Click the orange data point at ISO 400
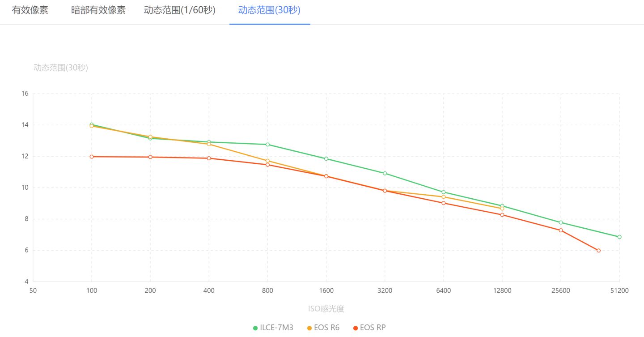Screen dimensions: 644x337 click(x=208, y=144)
